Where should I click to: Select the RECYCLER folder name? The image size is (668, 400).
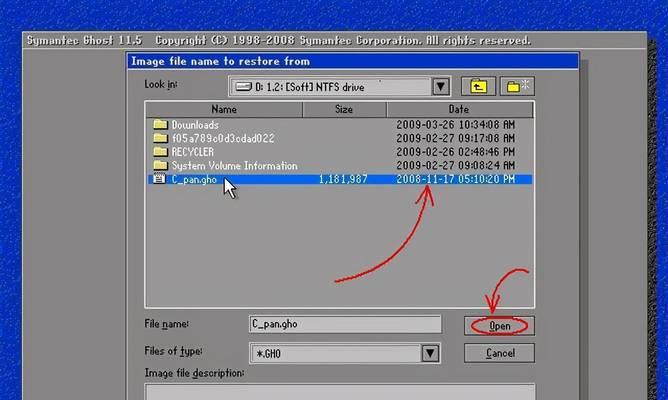click(193, 152)
